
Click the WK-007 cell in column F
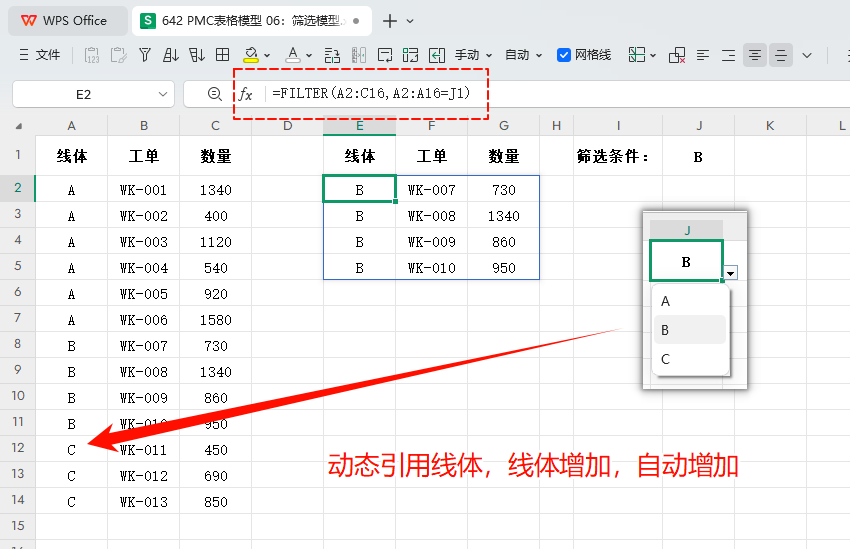coord(432,190)
